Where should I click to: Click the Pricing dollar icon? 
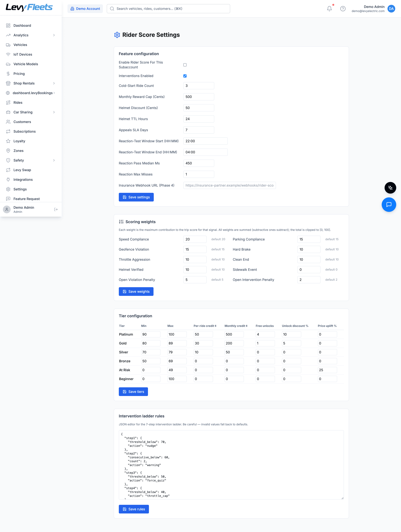[8, 74]
